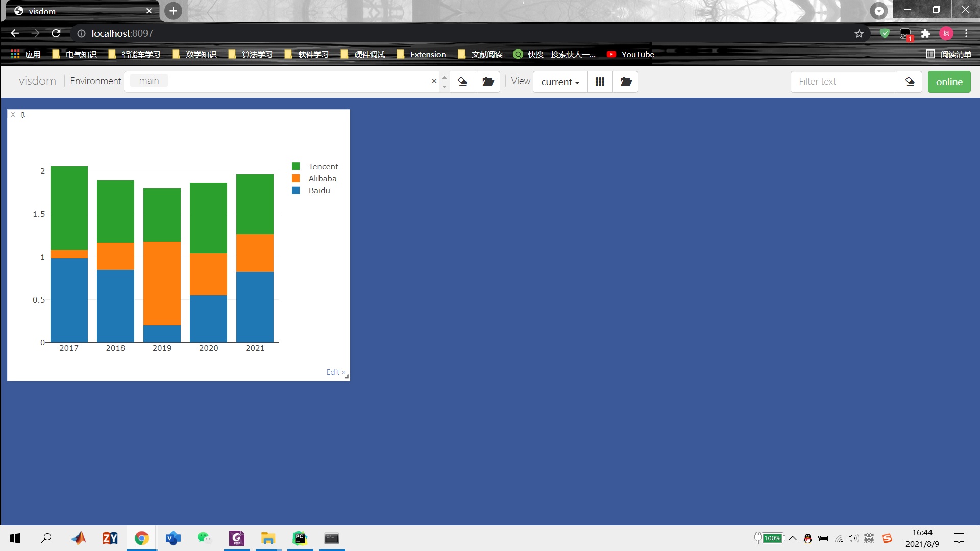This screenshot has height=551, width=980.
Task: Toggle Baidu series in chart legend
Action: click(319, 191)
